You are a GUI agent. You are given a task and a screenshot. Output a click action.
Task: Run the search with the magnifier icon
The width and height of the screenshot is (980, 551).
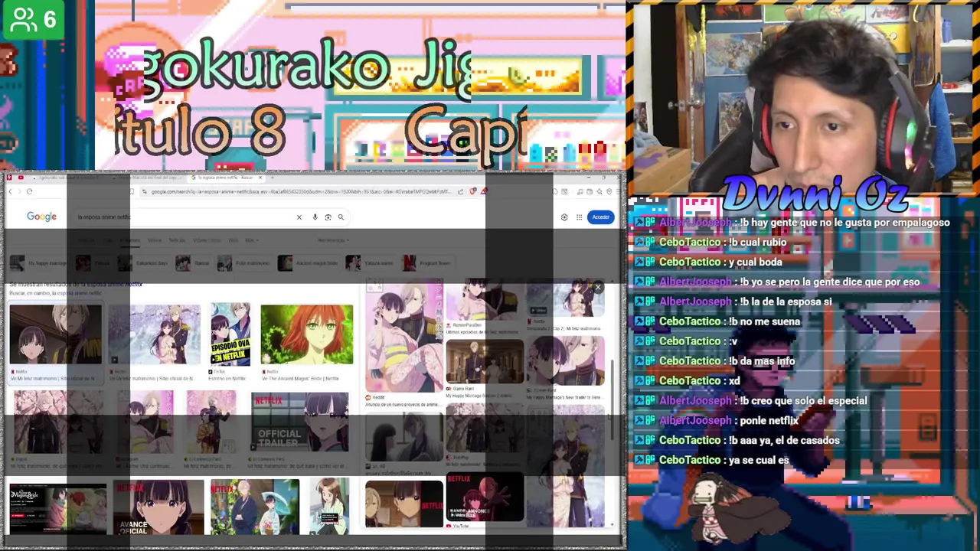click(x=341, y=217)
